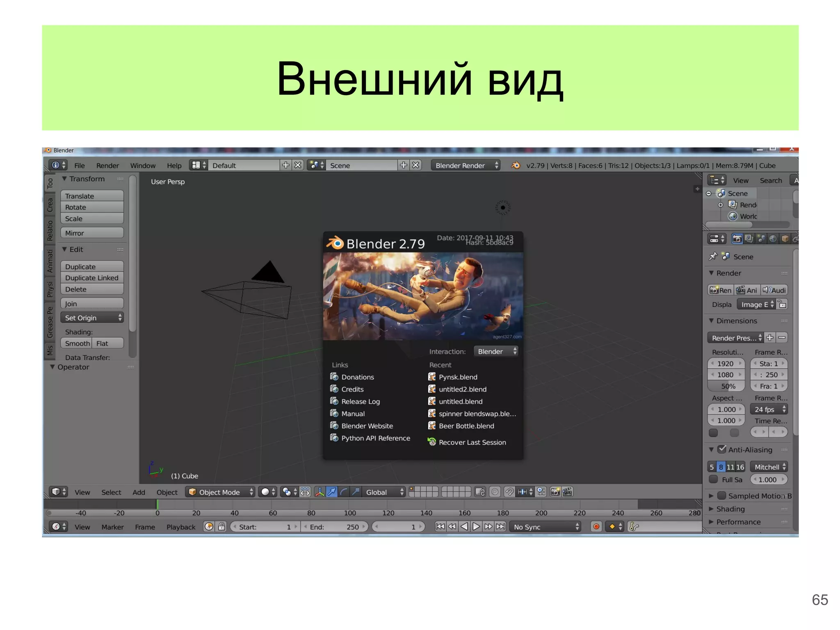Select the rotate manipulator arc
840x630 pixels.
click(x=344, y=492)
